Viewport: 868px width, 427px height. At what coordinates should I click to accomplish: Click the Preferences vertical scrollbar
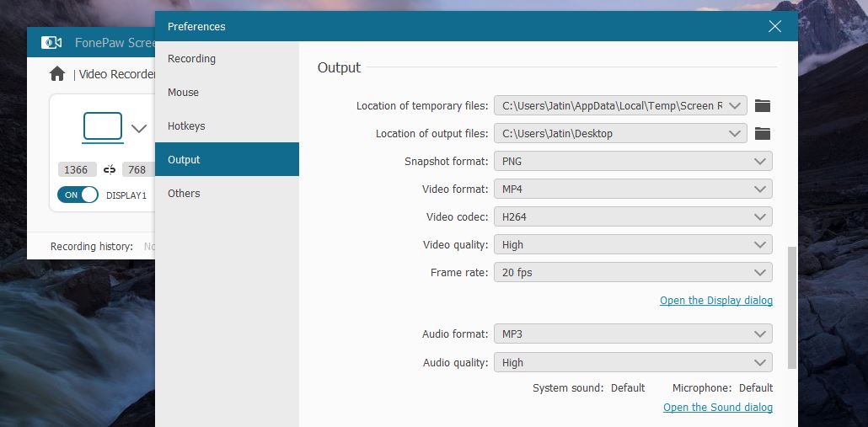point(791,307)
